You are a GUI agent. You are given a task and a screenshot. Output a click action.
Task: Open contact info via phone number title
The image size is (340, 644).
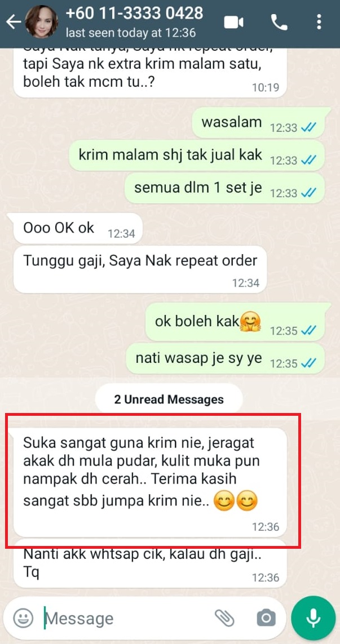click(x=134, y=13)
